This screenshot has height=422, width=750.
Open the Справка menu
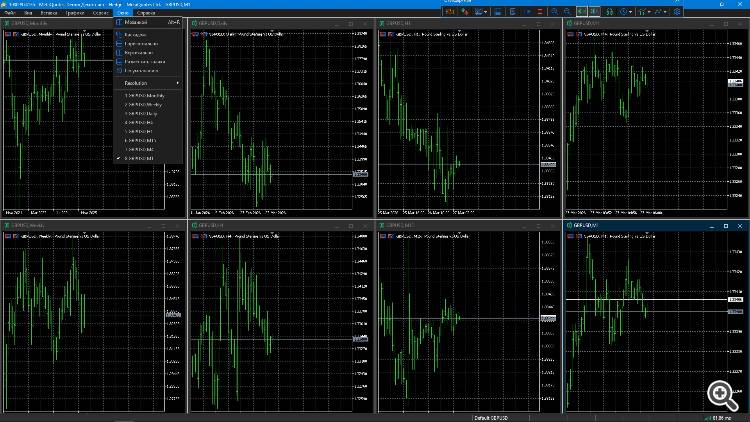pos(146,13)
